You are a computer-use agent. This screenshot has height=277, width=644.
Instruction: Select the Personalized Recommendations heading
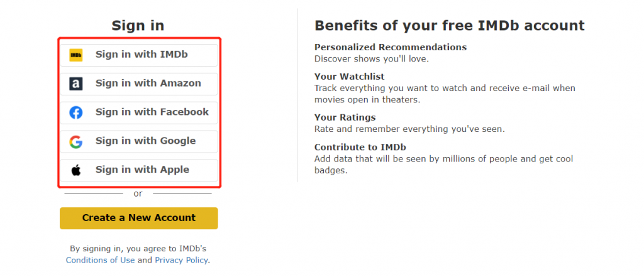coord(391,47)
